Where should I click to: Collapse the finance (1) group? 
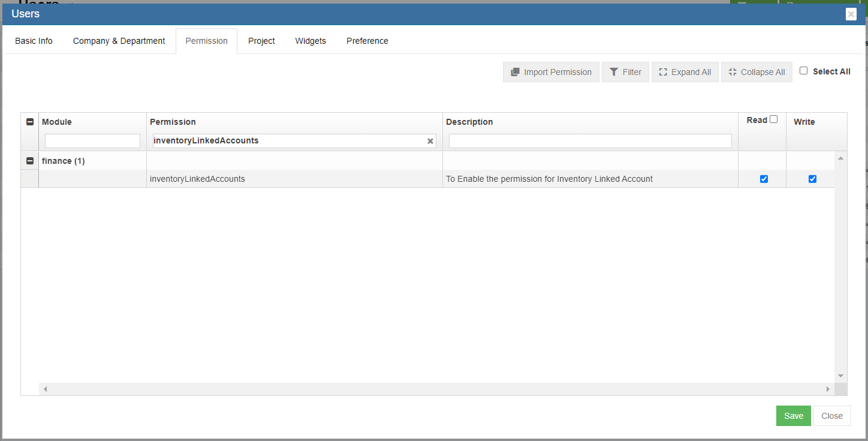pyautogui.click(x=30, y=161)
